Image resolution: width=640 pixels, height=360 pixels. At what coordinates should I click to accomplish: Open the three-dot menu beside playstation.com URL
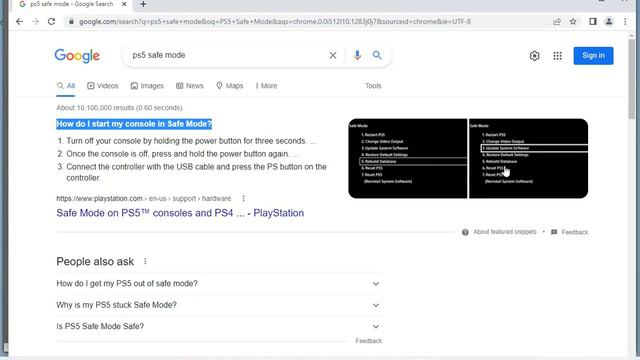pos(243,198)
